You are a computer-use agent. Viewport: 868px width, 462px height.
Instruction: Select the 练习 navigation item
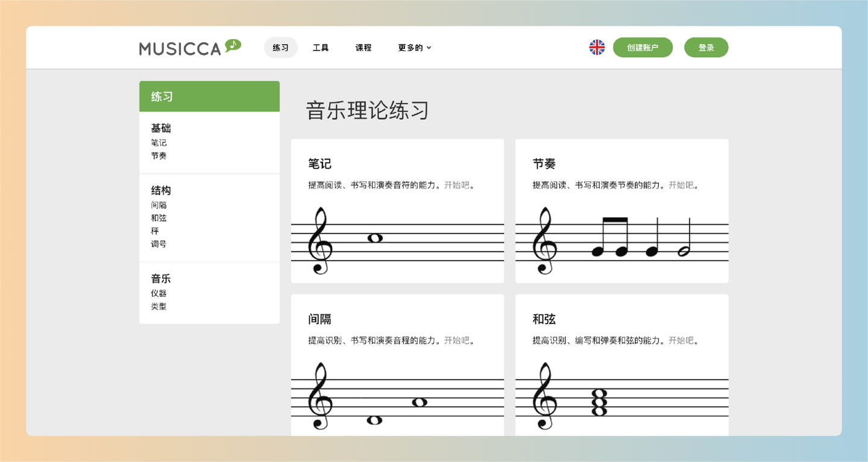(x=280, y=48)
